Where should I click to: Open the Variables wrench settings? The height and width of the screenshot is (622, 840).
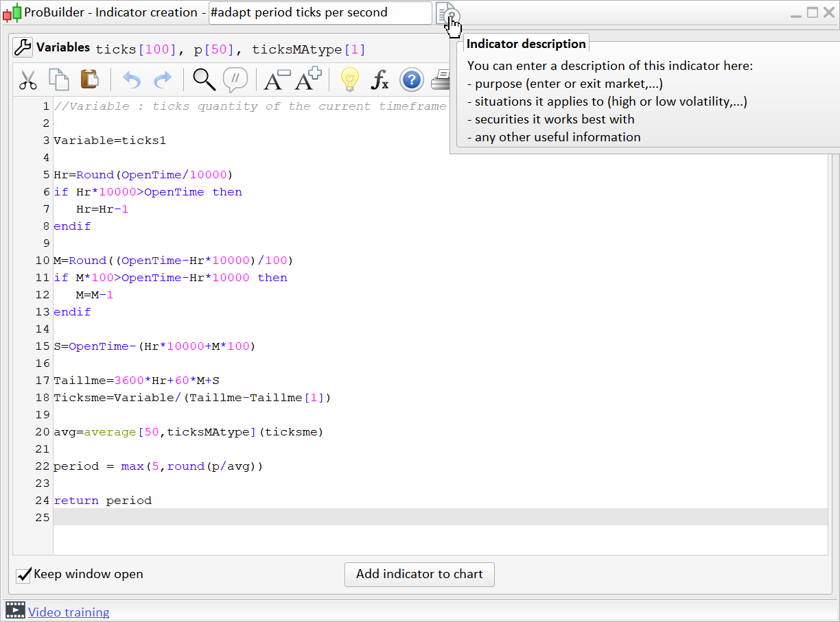23,47
